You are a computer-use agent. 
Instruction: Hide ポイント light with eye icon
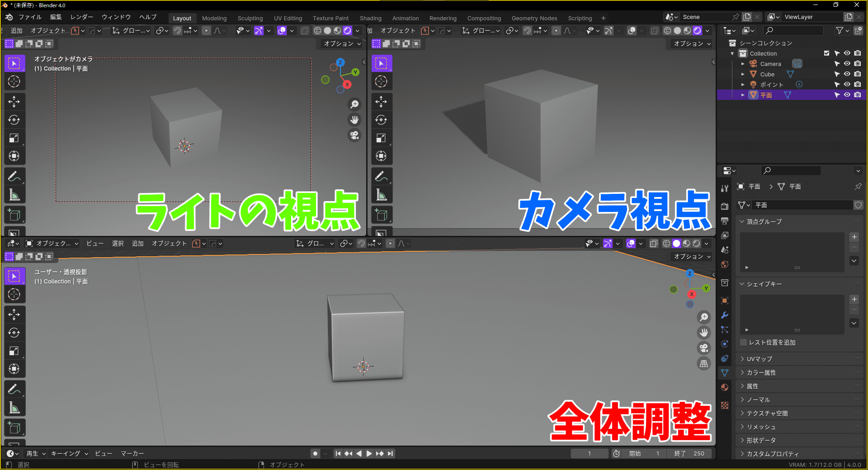click(847, 85)
